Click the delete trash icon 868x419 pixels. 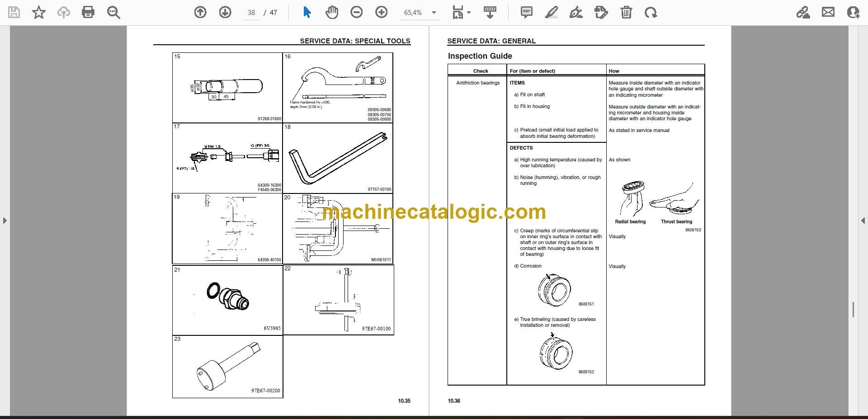(x=626, y=13)
